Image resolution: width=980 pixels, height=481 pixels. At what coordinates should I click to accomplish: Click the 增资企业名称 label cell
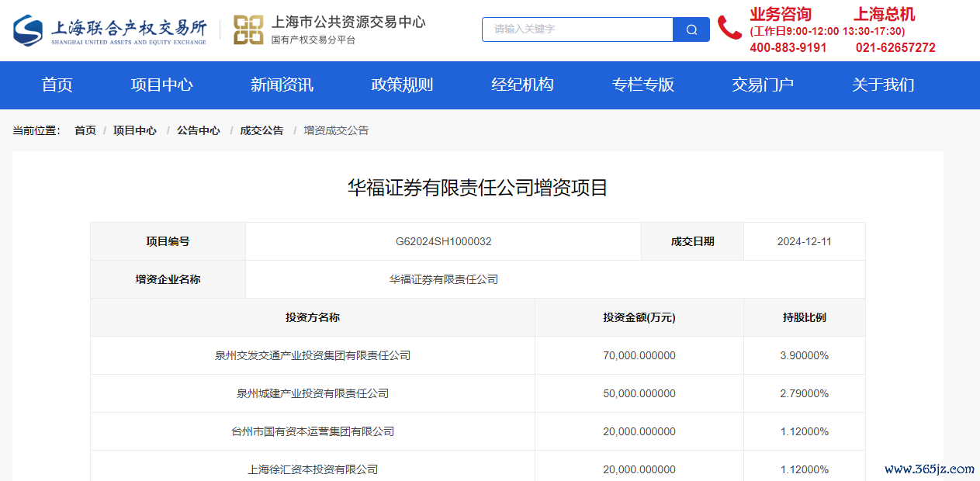coord(168,279)
